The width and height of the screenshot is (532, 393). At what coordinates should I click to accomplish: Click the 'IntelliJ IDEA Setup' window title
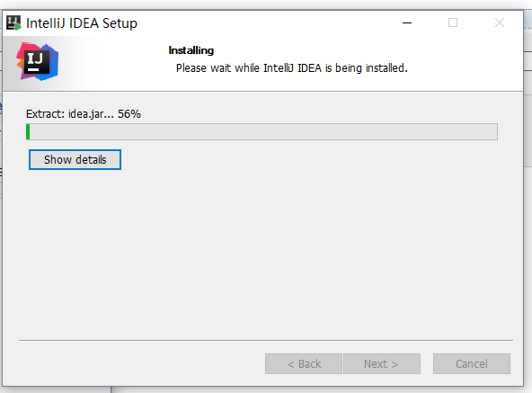(x=82, y=23)
